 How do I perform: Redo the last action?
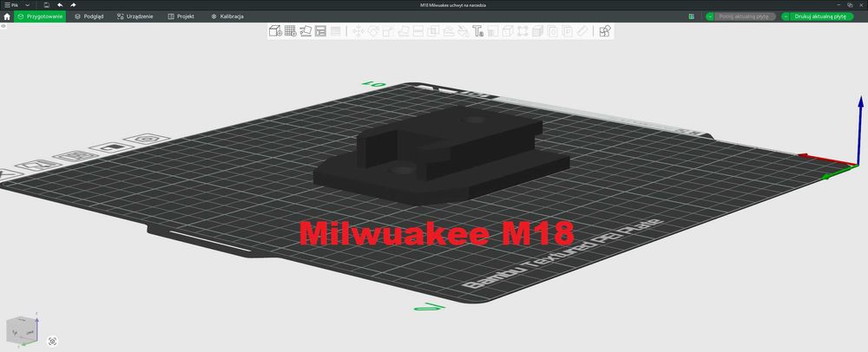tap(73, 5)
